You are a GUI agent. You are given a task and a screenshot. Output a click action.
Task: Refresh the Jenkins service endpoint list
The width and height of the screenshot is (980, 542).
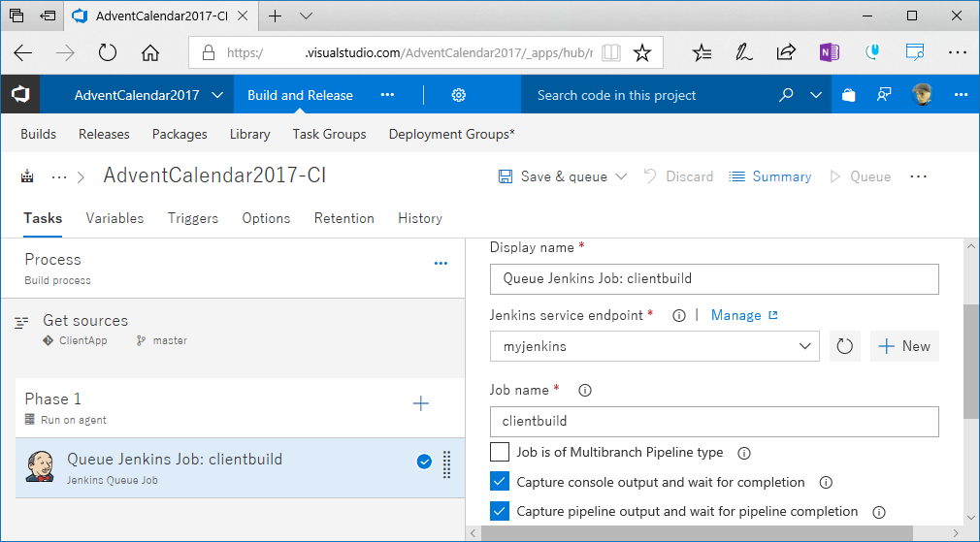[844, 346]
